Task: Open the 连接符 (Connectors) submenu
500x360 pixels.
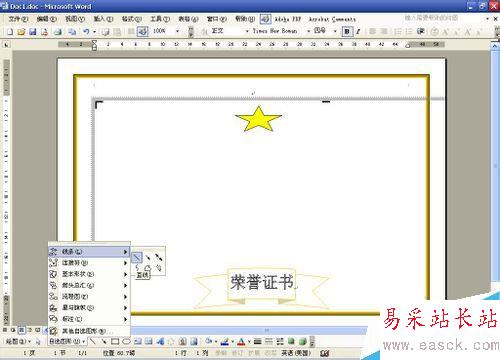Action: click(x=89, y=263)
